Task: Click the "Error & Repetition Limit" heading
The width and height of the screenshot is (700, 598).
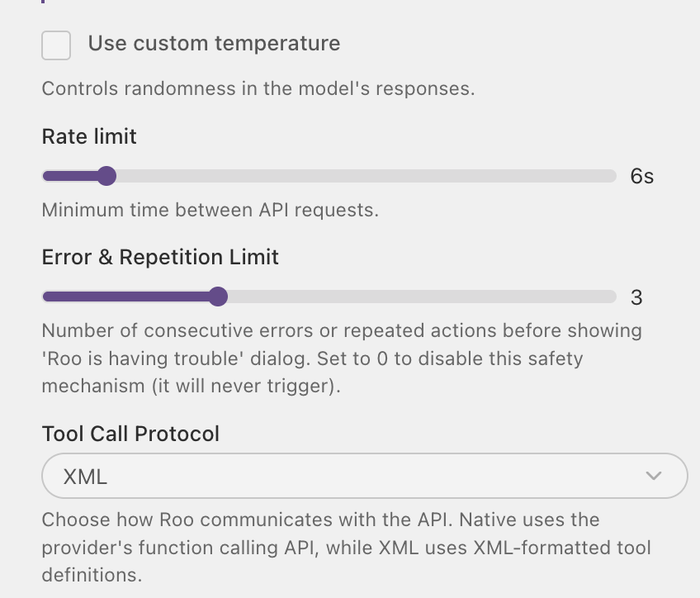Action: coord(160,257)
